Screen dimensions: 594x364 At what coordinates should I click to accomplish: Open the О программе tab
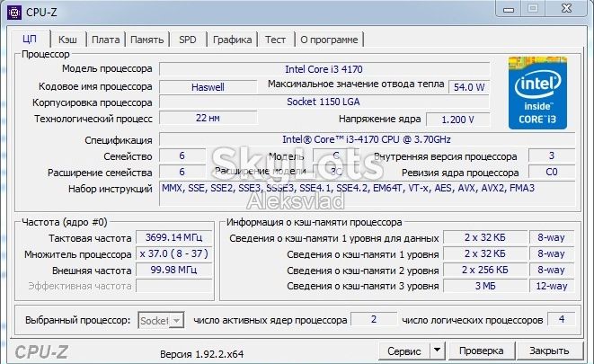coord(329,40)
